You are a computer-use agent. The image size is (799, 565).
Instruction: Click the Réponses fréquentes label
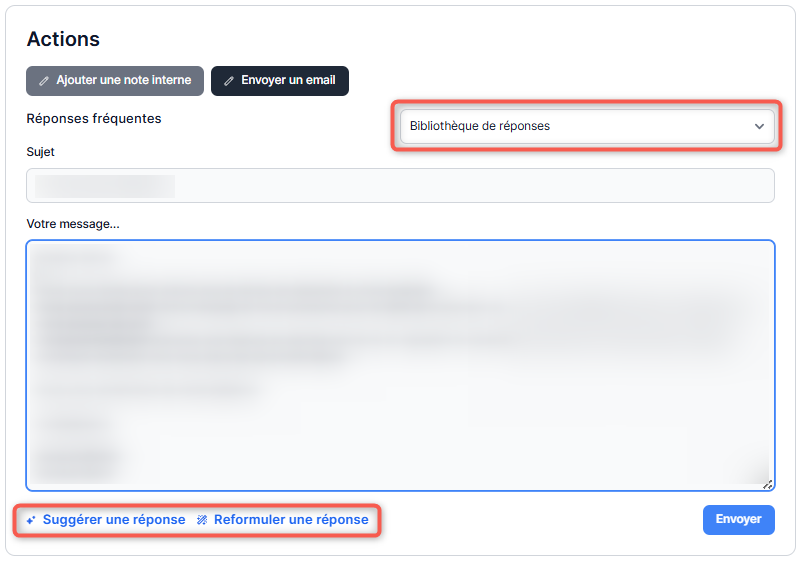click(x=93, y=119)
